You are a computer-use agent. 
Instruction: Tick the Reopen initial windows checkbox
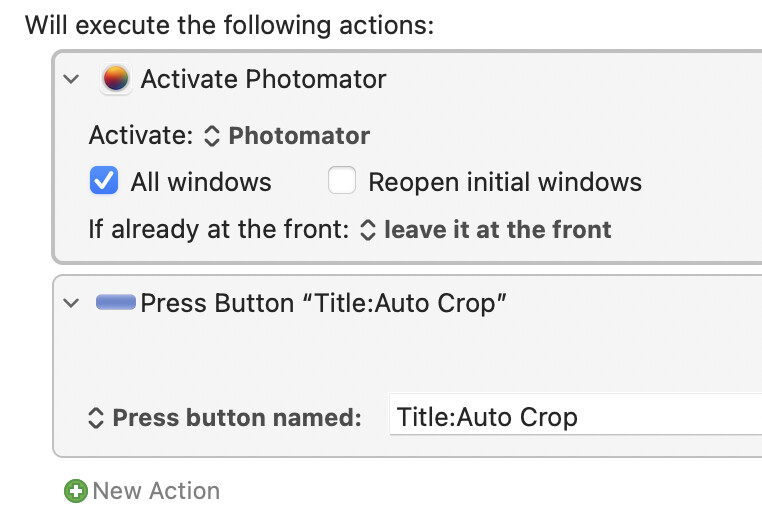coord(342,180)
